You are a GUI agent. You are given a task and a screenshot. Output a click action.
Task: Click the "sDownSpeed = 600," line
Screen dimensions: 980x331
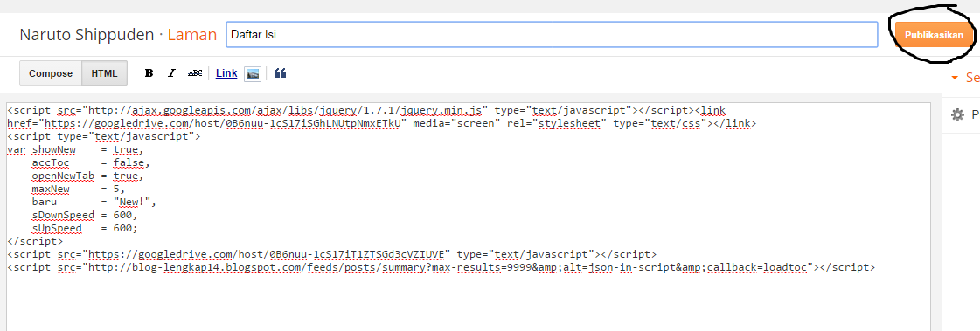[x=85, y=216]
